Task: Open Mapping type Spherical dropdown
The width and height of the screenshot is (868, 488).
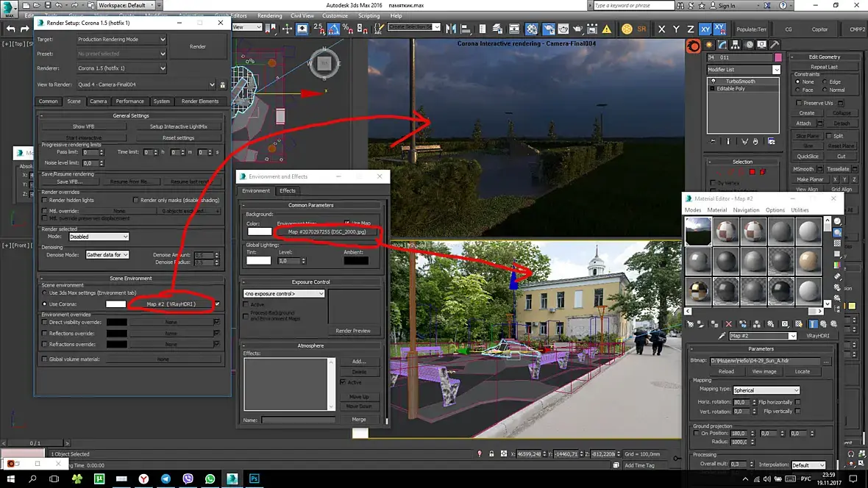Action: pyautogui.click(x=766, y=390)
